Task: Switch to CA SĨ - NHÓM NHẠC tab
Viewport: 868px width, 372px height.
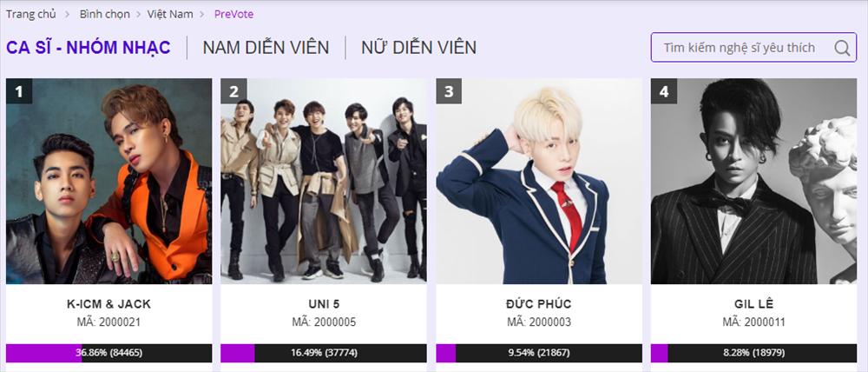Action: 89,48
